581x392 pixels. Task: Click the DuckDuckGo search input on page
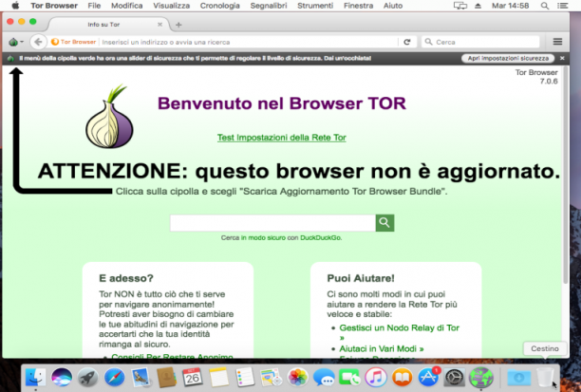[272, 223]
